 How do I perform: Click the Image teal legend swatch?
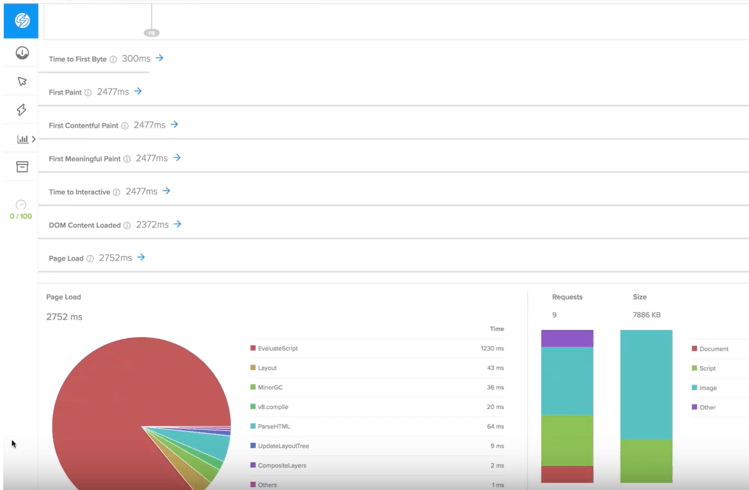pos(694,387)
